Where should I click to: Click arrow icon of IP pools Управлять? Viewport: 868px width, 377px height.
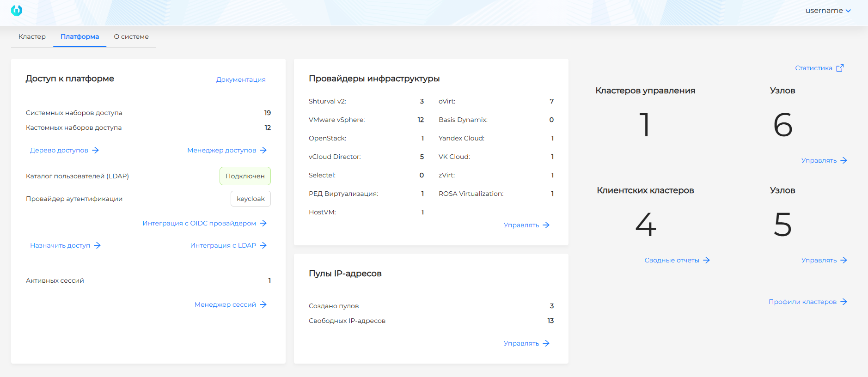coord(546,343)
